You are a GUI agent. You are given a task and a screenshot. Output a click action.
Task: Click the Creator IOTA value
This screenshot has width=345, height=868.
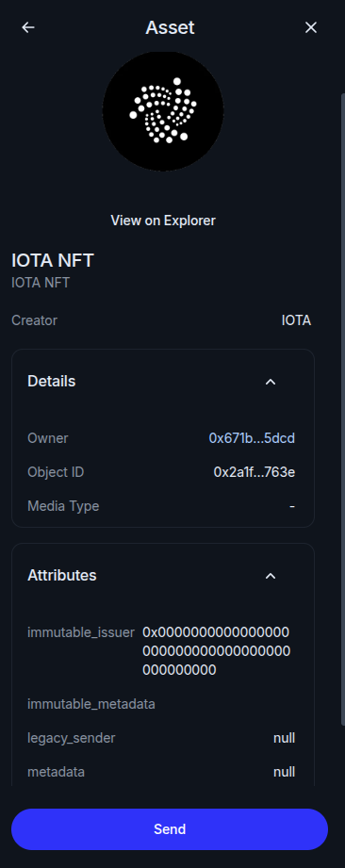[296, 320]
